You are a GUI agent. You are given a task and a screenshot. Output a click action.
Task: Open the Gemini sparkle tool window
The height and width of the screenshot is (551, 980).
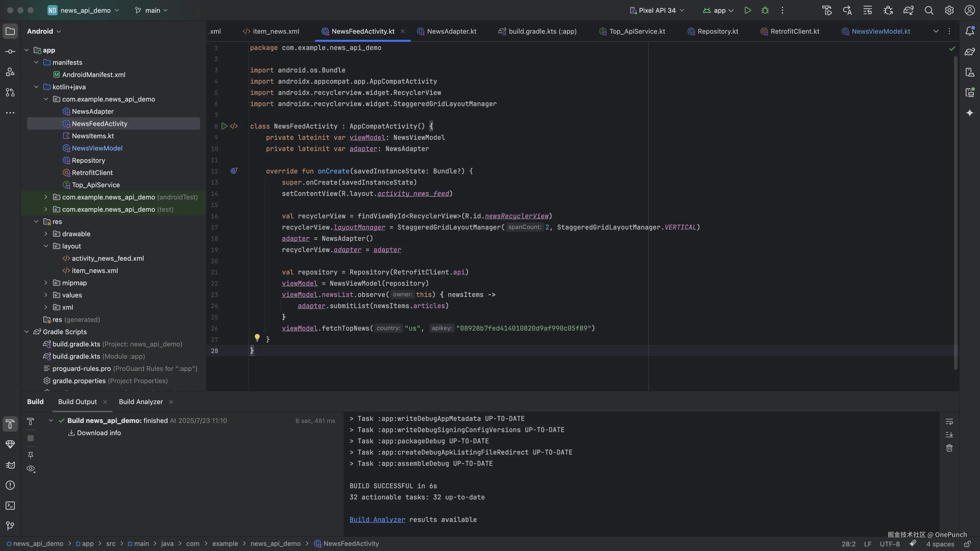970,113
